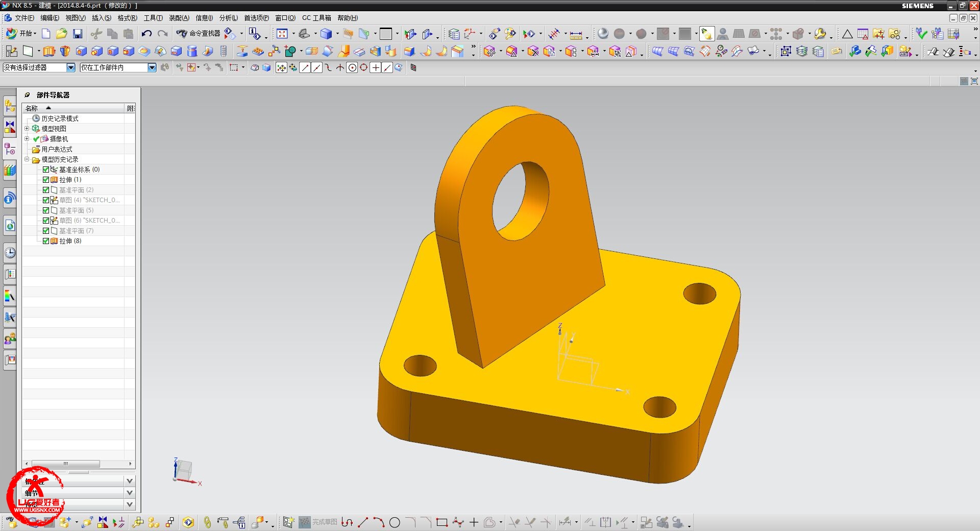This screenshot has width=980, height=531.
Task: Select the Cylinder feature icon
Action: click(192, 51)
